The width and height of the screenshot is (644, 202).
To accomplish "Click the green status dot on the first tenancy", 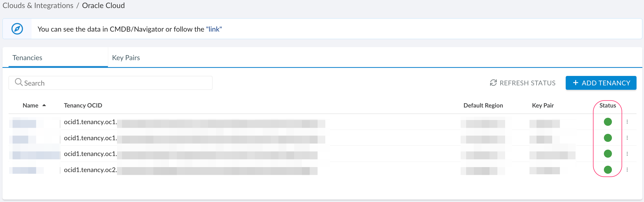I will point(607,122).
